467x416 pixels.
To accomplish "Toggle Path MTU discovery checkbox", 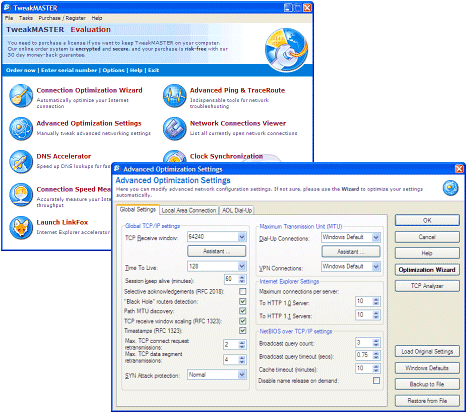I will pyautogui.click(x=243, y=311).
